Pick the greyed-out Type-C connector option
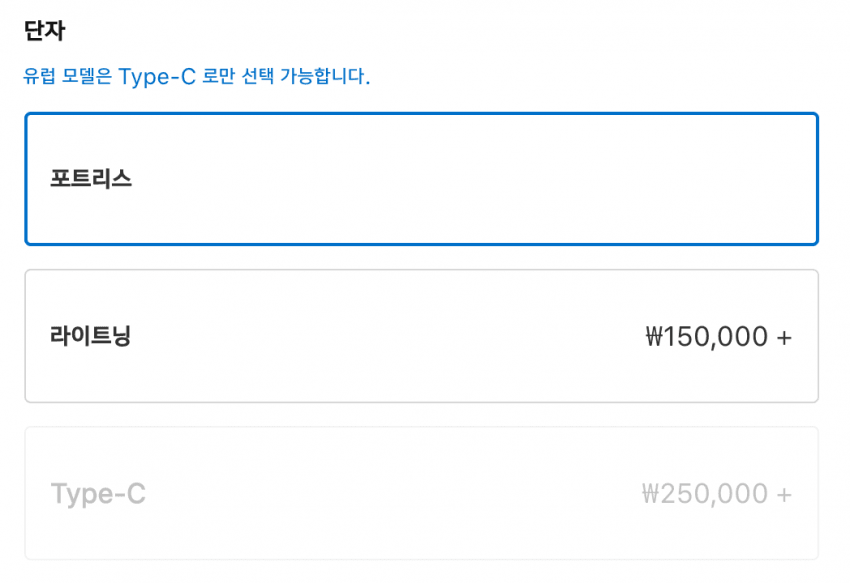 (x=421, y=493)
